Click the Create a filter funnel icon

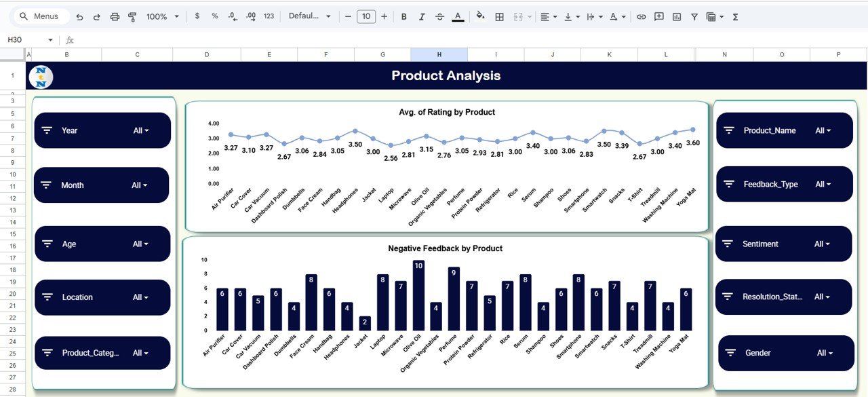pos(694,16)
